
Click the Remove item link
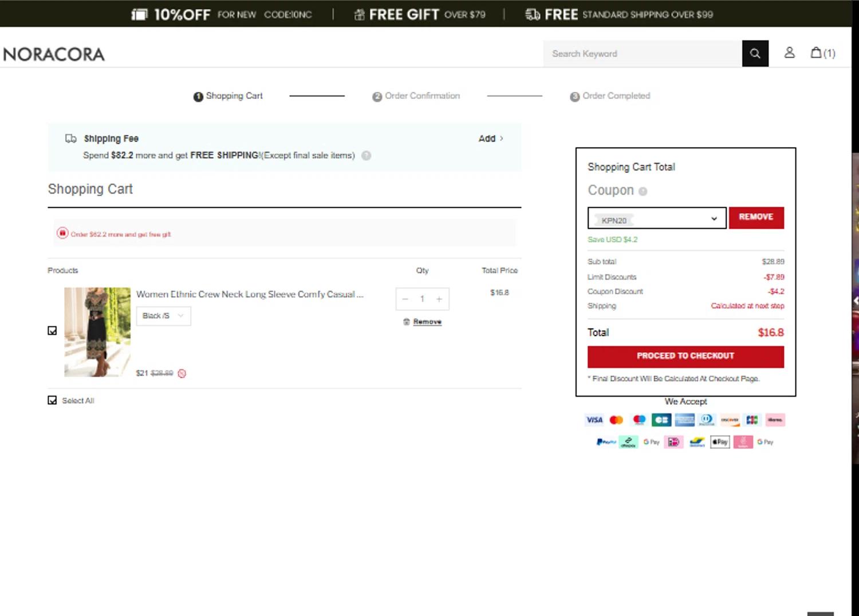(x=427, y=322)
